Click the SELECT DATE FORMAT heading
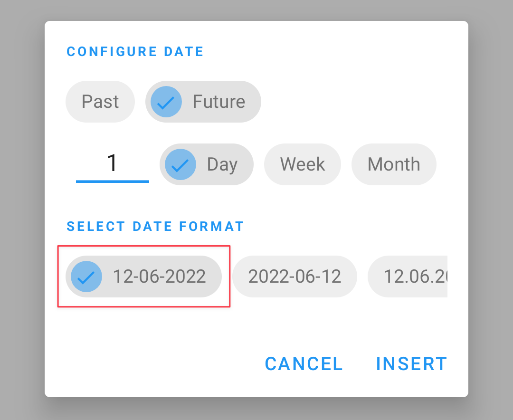 [x=155, y=227]
